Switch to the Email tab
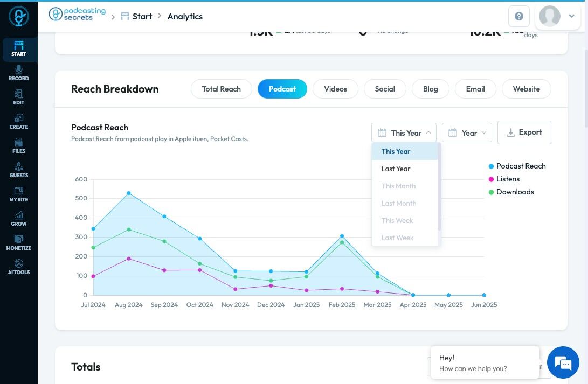 [x=475, y=89]
